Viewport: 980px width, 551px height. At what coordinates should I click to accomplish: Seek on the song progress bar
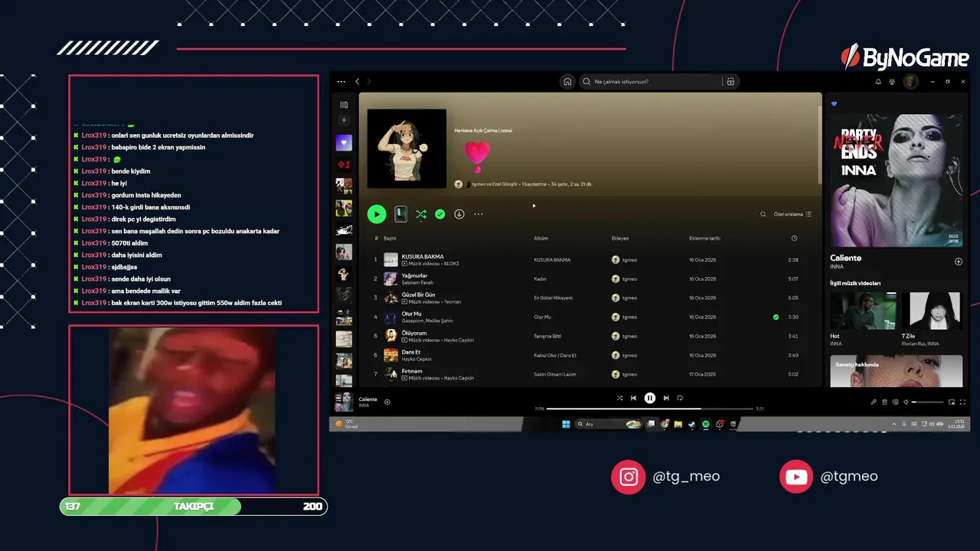[x=650, y=409]
